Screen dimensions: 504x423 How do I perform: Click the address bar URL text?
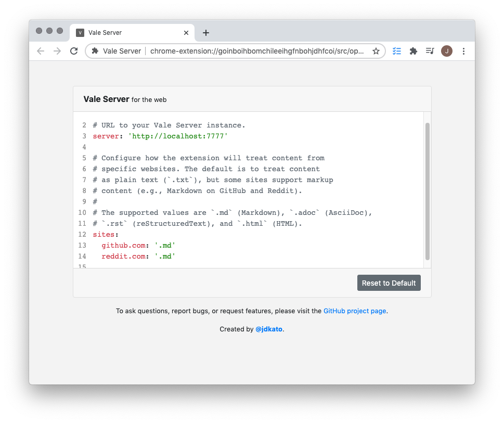coord(257,51)
